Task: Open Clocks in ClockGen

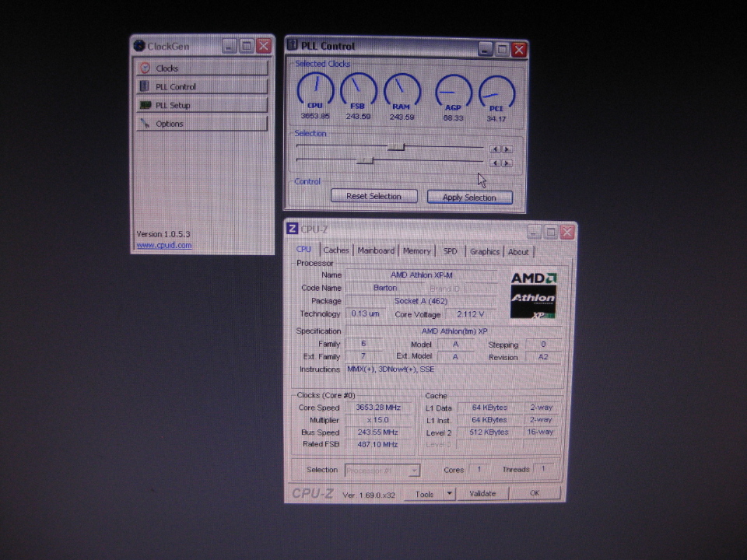Action: click(x=202, y=68)
